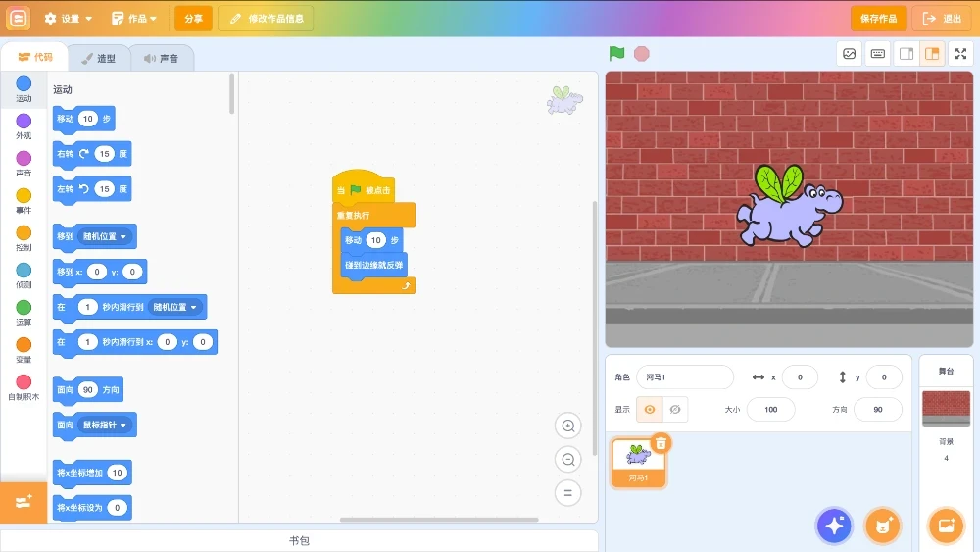Click the sprite name field 河马1
The image size is (980, 552).
tap(684, 376)
